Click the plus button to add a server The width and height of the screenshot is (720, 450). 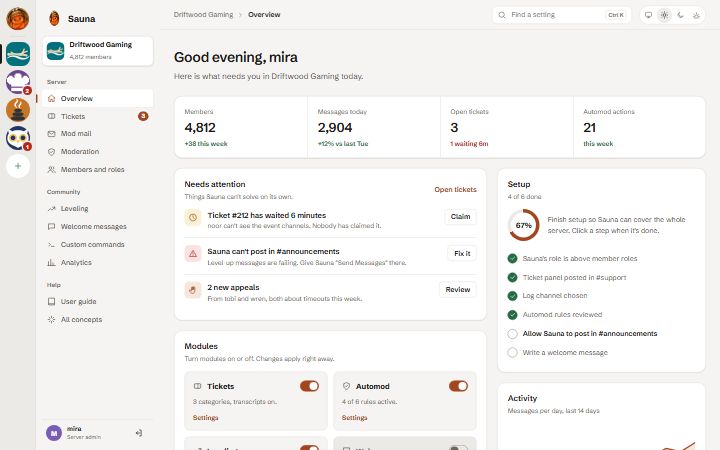[18, 166]
